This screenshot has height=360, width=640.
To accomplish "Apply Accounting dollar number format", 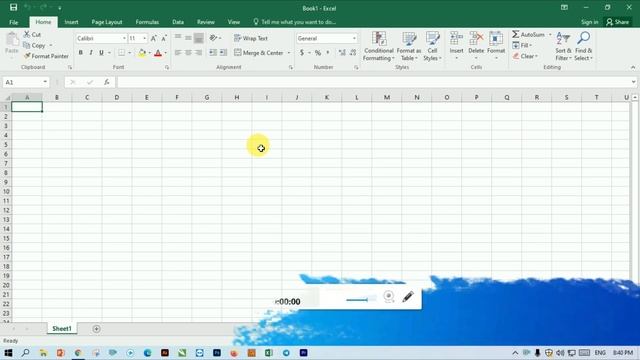I will (x=302, y=53).
